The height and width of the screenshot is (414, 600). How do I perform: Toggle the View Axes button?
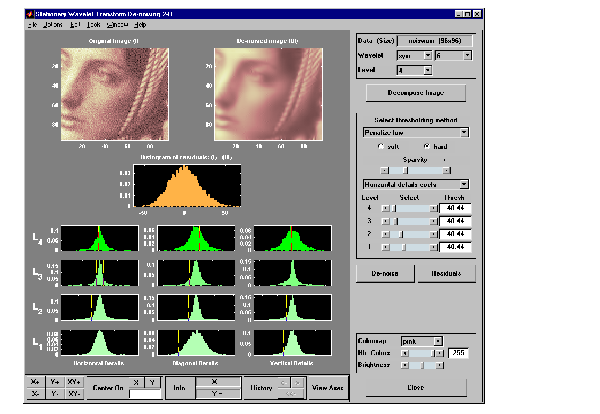328,388
